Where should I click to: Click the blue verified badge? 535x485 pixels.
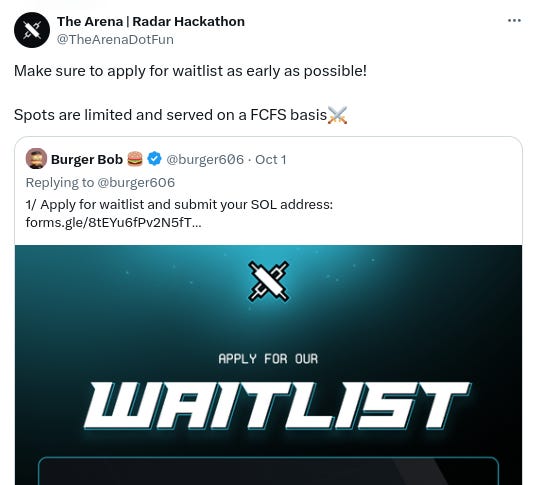(x=155, y=159)
